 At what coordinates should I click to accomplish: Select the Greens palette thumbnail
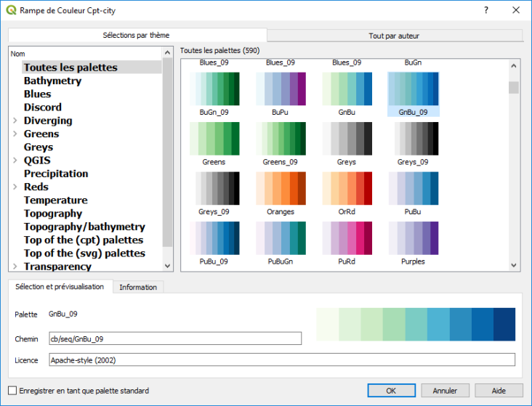[x=214, y=138]
